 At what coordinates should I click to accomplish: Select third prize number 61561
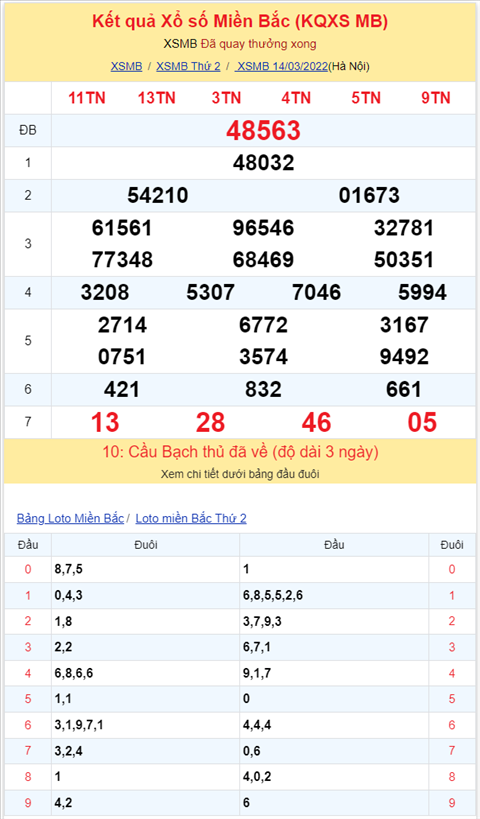pyautogui.click(x=122, y=228)
